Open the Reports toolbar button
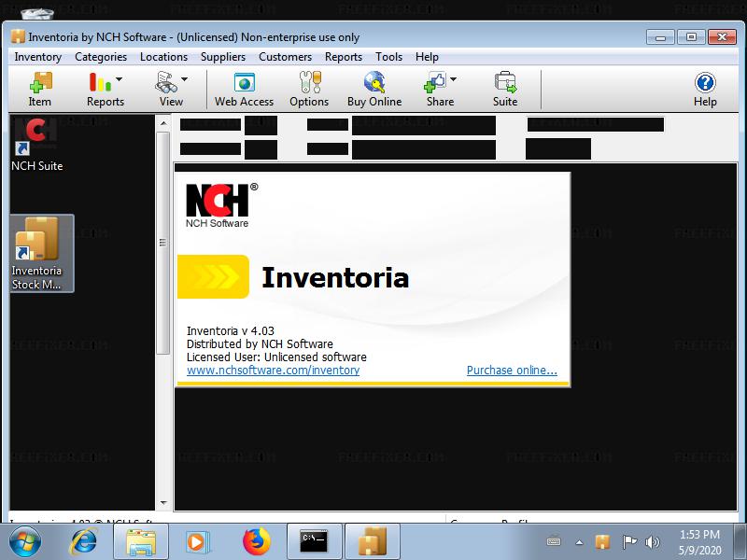The image size is (747, 560). (105, 89)
